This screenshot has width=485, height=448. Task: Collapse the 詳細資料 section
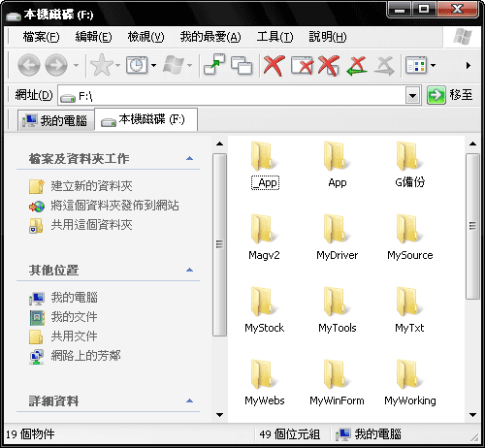(190, 400)
